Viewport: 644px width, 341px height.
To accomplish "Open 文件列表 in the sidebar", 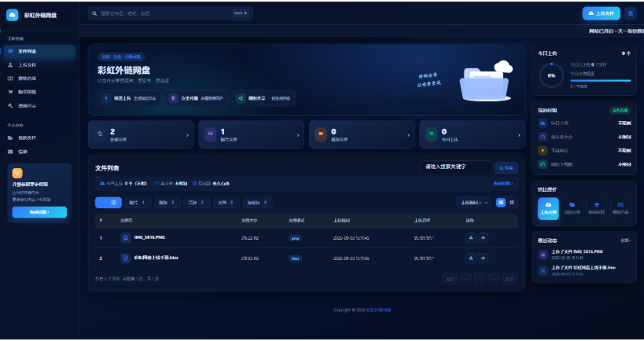I will (x=39, y=51).
